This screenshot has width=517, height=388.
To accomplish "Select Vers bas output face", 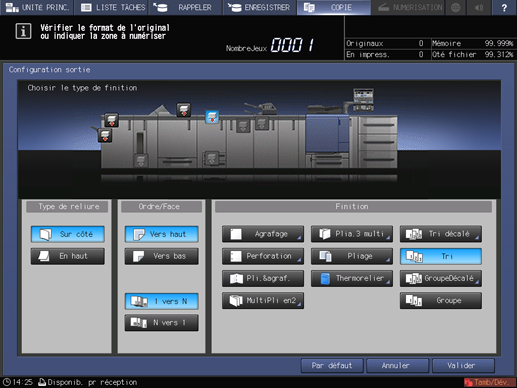I will (162, 256).
